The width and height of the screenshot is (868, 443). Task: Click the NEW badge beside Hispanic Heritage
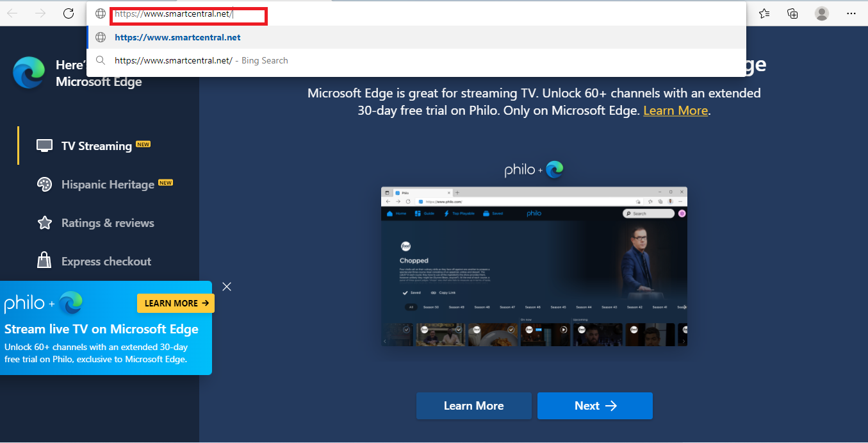pos(165,183)
